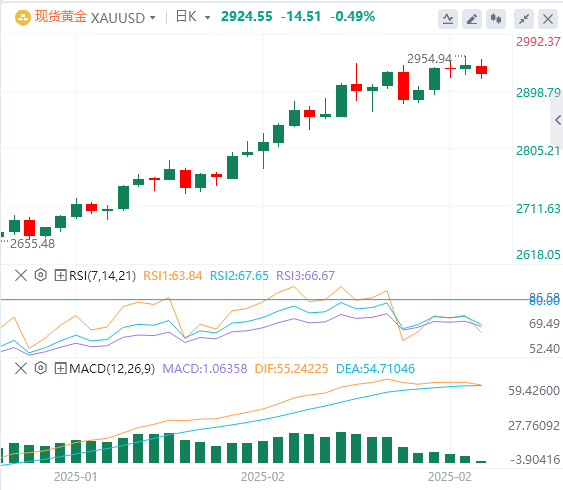Click the 2898.79 price axis label
Screen dimensions: 563x490
click(x=538, y=93)
